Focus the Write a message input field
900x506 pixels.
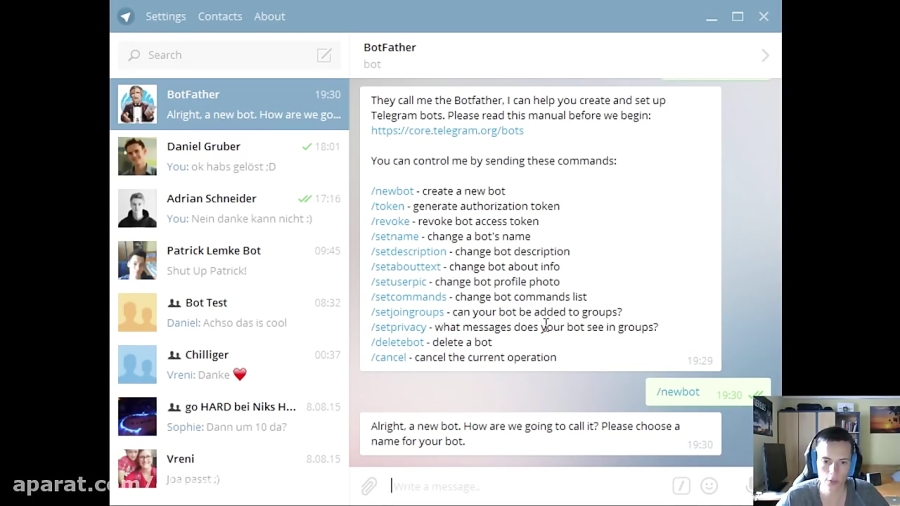pyautogui.click(x=528, y=486)
